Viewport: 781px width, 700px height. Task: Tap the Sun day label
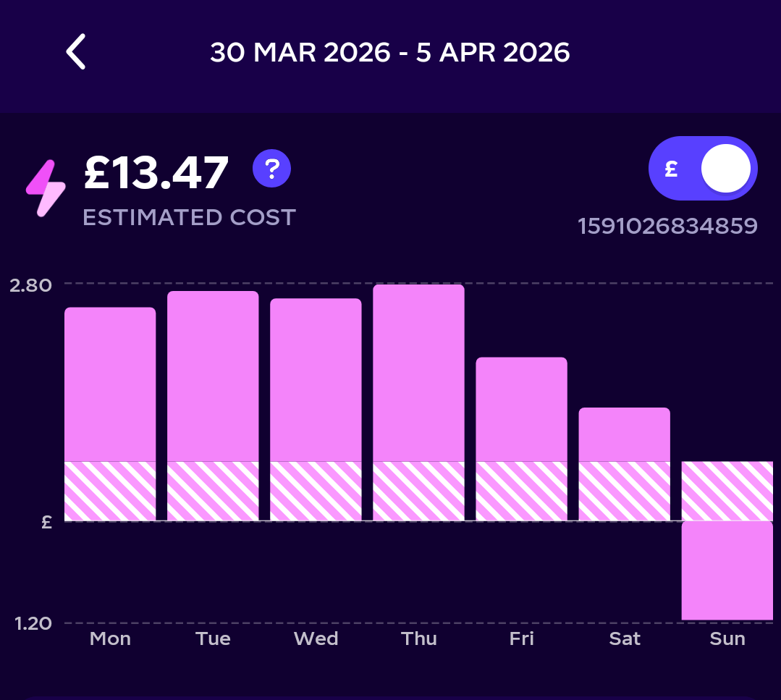[x=727, y=638]
